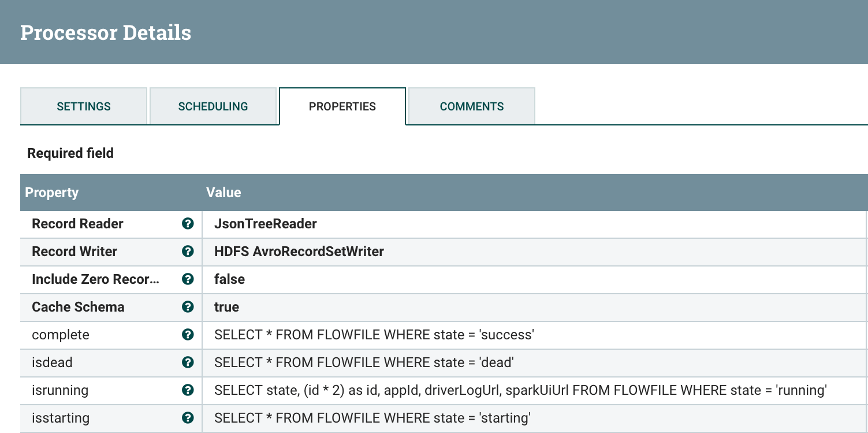
Task: Click the Value column header
Action: click(x=223, y=193)
